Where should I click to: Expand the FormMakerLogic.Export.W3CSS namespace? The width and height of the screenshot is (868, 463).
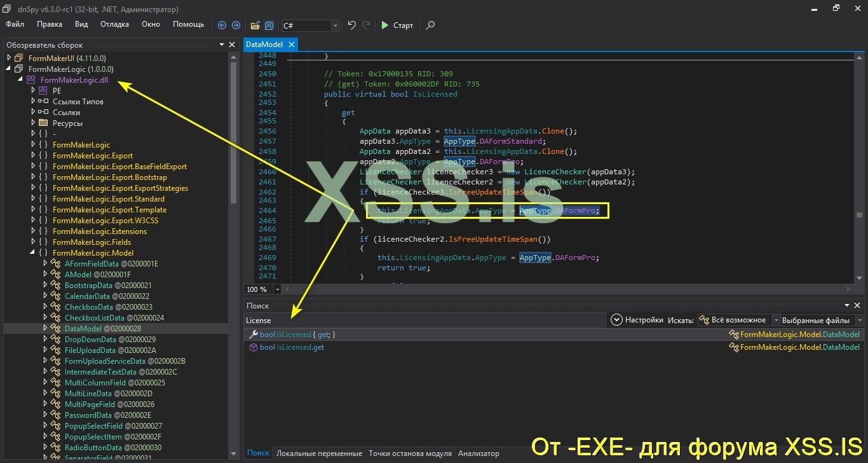tap(33, 220)
